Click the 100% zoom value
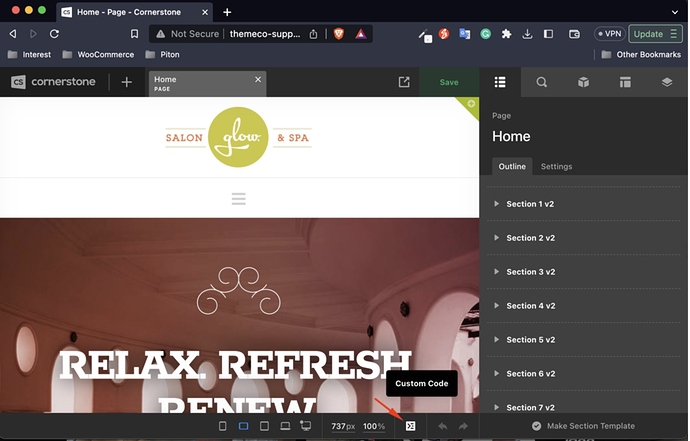Screen dimensions: 690x441 click(x=374, y=426)
